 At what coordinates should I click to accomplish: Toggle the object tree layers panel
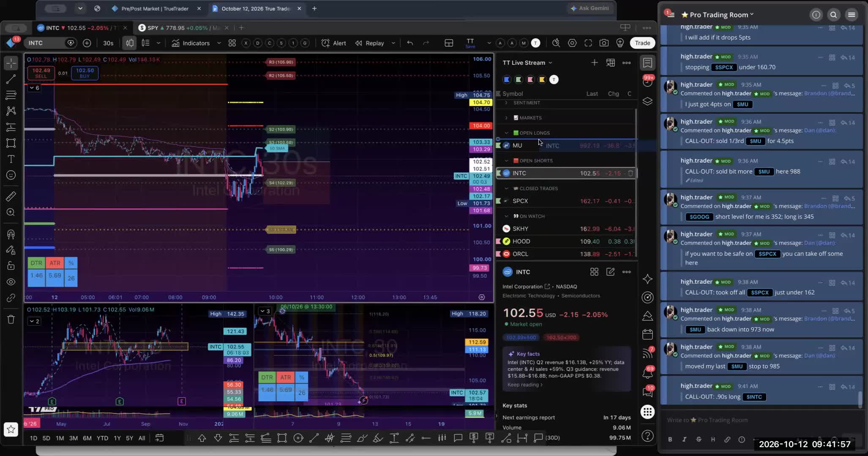pos(647,101)
